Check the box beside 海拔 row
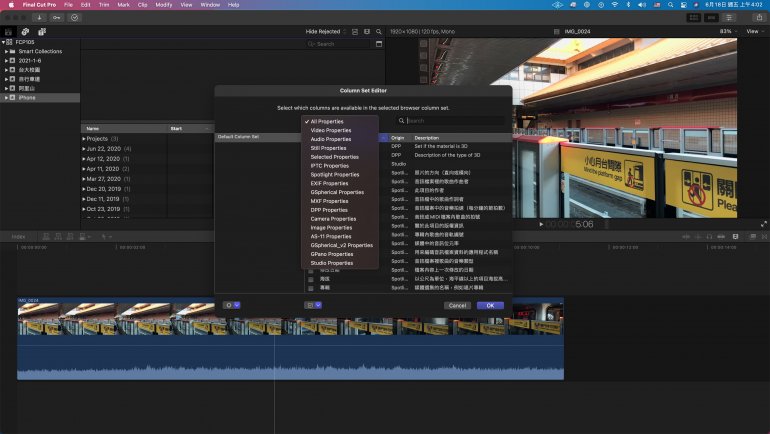The height and width of the screenshot is (434, 770). (311, 278)
